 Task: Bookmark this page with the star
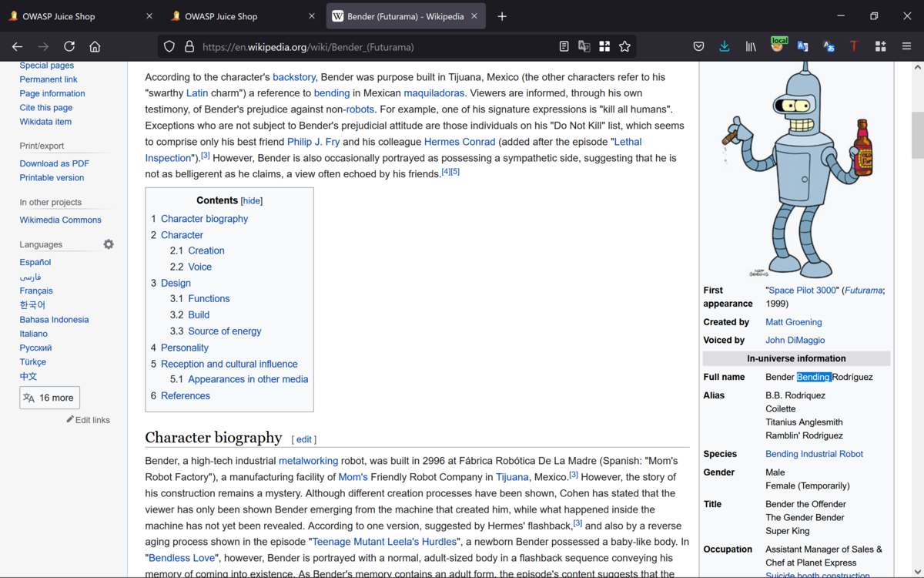point(624,47)
